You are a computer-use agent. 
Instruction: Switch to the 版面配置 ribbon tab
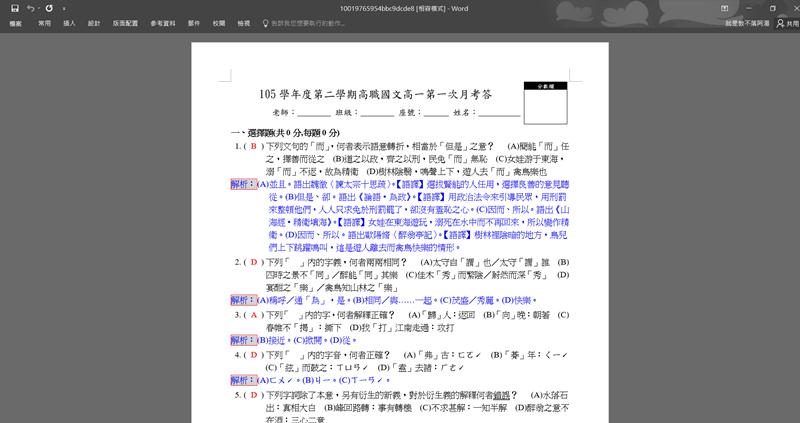click(x=126, y=23)
